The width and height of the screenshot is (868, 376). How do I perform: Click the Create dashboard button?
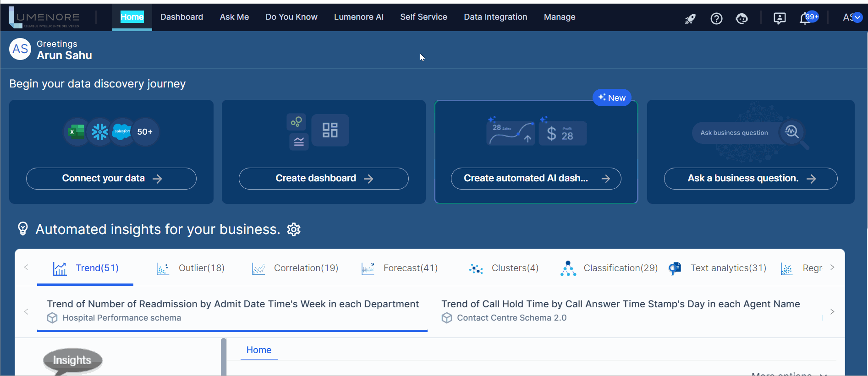(324, 179)
